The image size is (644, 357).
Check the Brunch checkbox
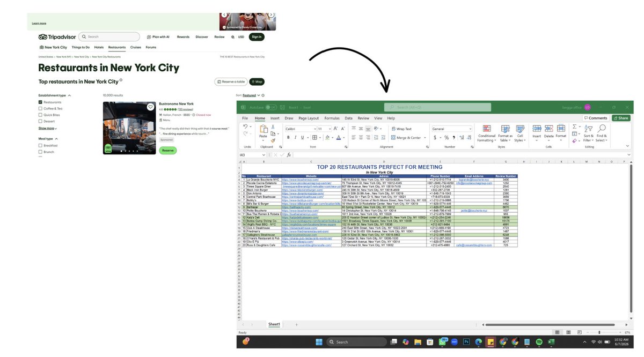point(40,152)
